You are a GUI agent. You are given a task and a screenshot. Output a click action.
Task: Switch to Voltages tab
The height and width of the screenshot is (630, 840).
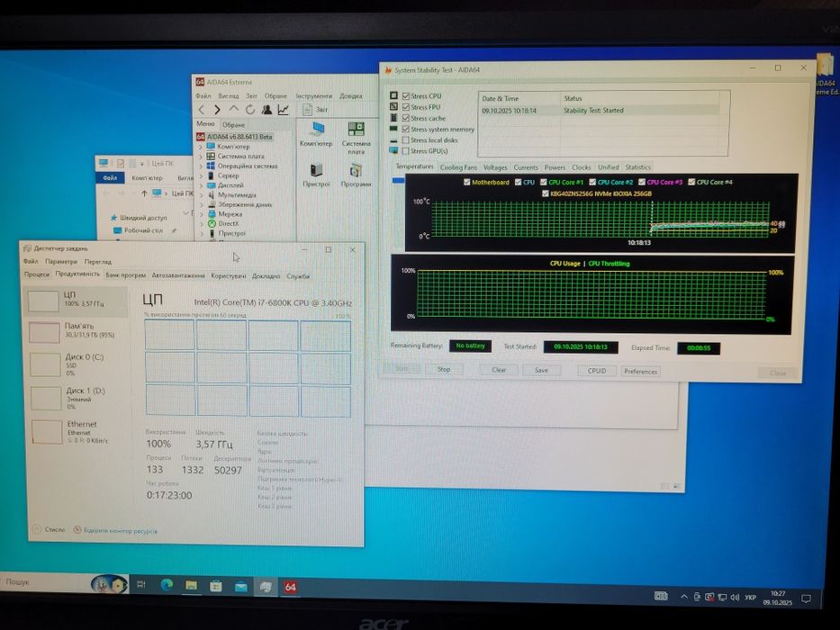pos(495,167)
